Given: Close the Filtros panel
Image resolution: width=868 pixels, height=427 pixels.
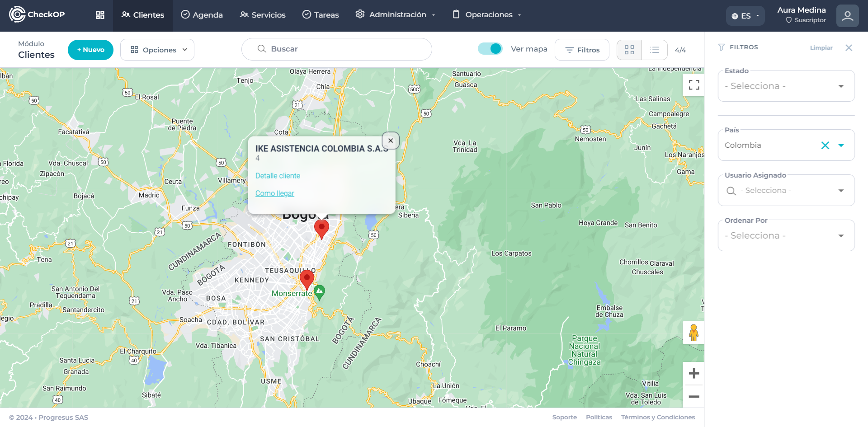Looking at the screenshot, I should (x=849, y=47).
